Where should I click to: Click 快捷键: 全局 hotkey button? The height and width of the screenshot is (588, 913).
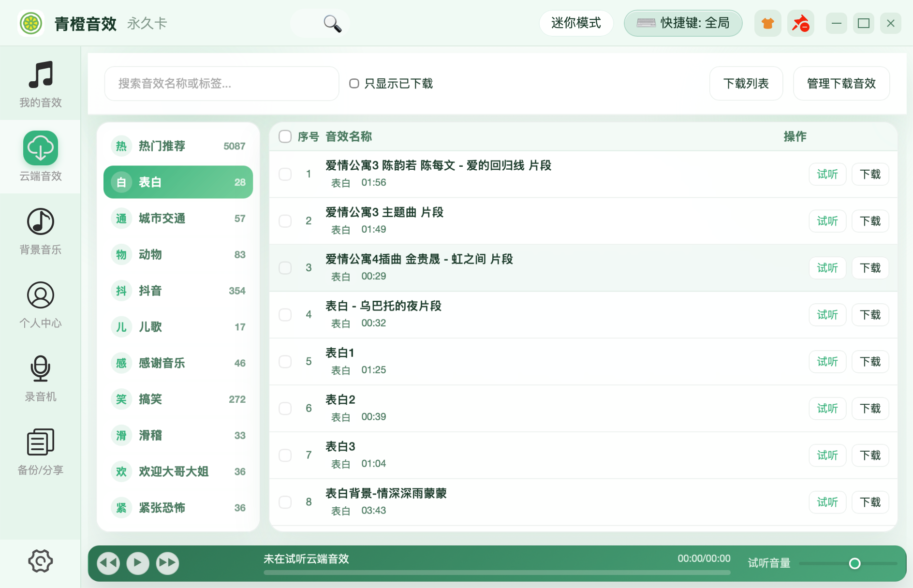(x=683, y=23)
